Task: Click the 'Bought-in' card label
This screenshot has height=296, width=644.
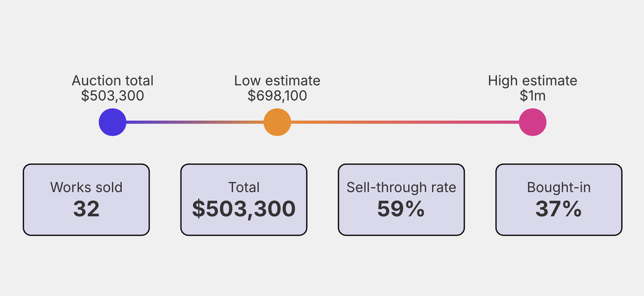Action: (x=558, y=187)
